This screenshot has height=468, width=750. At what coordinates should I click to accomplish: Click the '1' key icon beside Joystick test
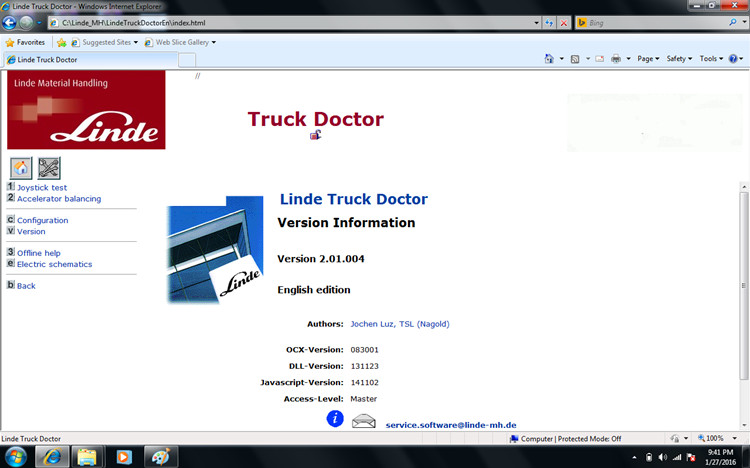click(11, 186)
